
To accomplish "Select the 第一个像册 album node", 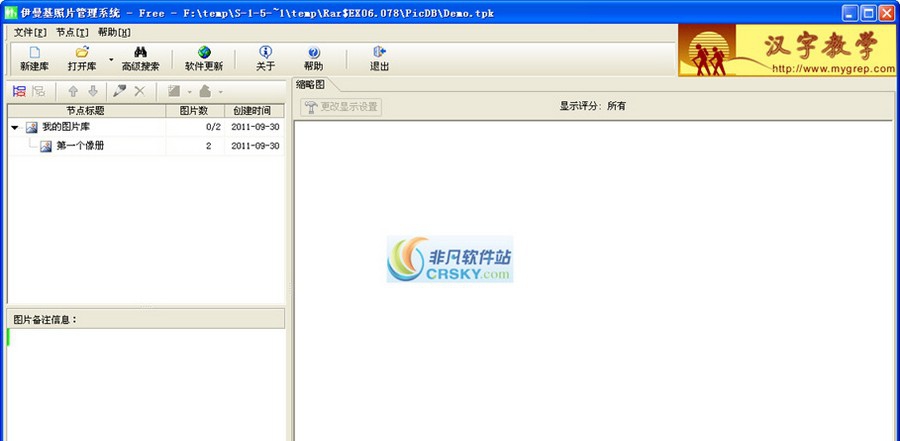I will 80,146.
